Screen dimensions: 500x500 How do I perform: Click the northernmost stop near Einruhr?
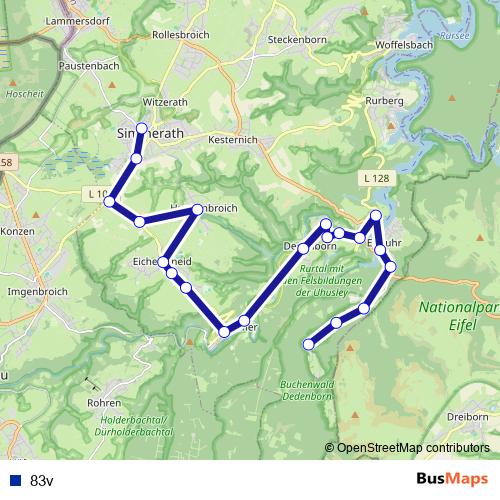point(376,216)
